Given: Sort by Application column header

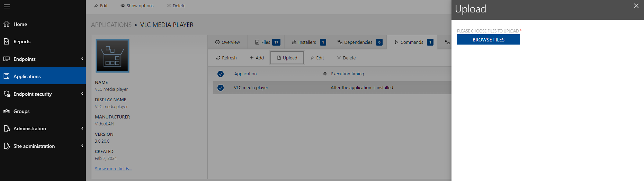Looking at the screenshot, I should pyautogui.click(x=245, y=74).
